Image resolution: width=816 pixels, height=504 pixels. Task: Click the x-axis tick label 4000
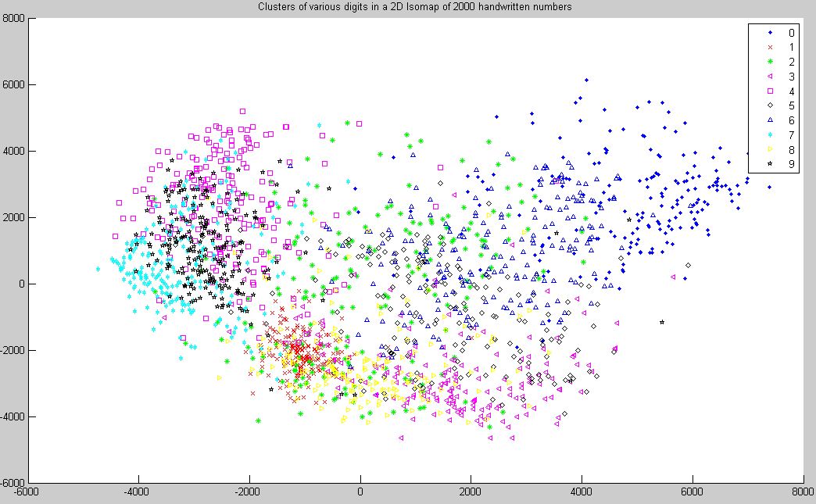tap(582, 492)
